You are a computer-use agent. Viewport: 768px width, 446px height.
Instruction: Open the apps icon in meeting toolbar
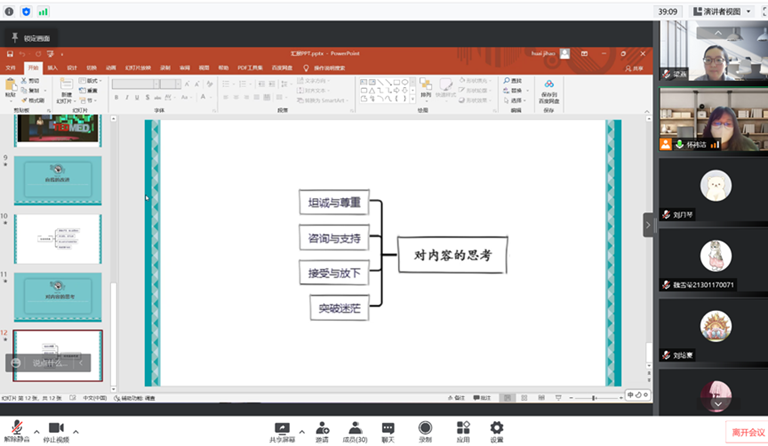(463, 428)
